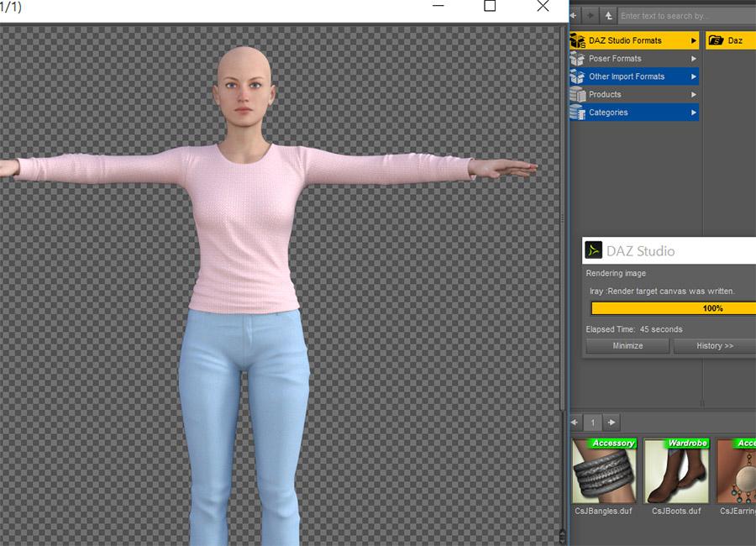756x546 pixels.
Task: Expand Poser Formats arrow
Action: click(693, 58)
